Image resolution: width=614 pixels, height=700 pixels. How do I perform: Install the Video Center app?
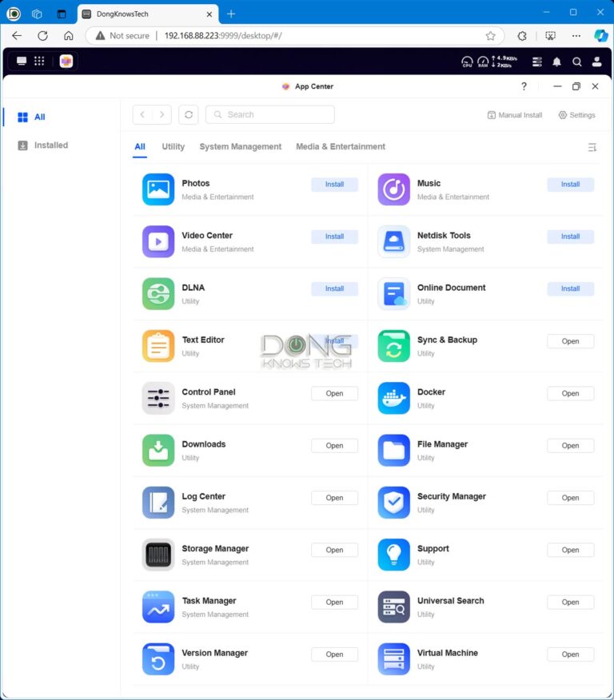pyautogui.click(x=334, y=237)
